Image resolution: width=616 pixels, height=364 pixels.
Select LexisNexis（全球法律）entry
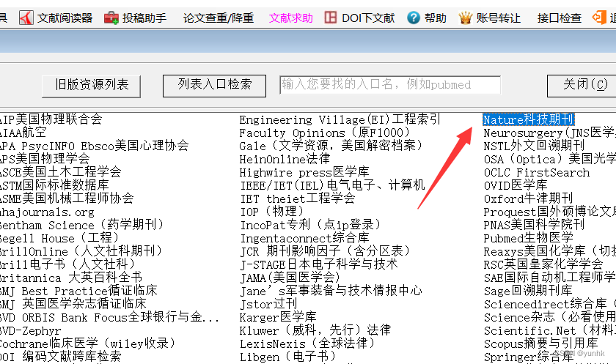click(x=308, y=343)
